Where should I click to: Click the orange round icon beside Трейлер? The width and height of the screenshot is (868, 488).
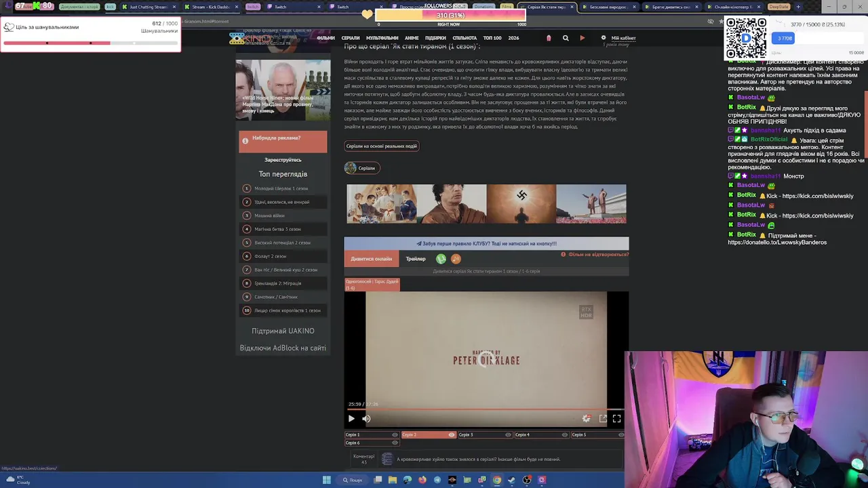[x=456, y=259]
